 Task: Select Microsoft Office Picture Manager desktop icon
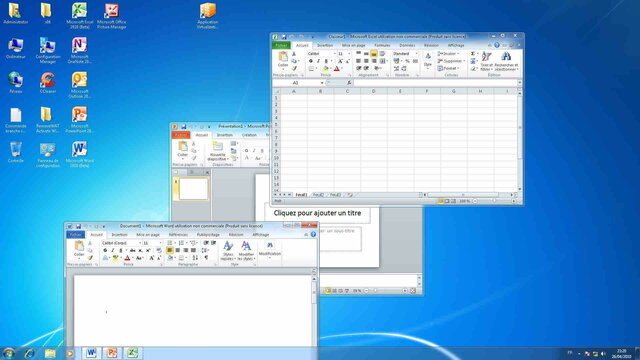pyautogui.click(x=111, y=16)
